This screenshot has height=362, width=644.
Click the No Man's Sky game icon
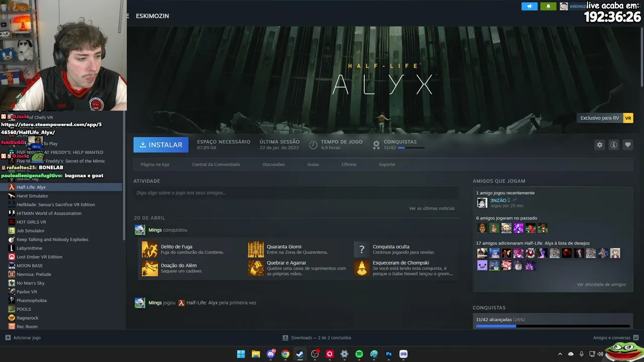click(x=12, y=283)
